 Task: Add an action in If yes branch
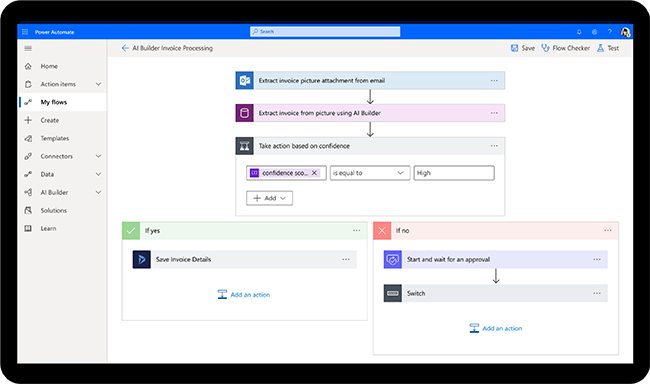coord(244,294)
